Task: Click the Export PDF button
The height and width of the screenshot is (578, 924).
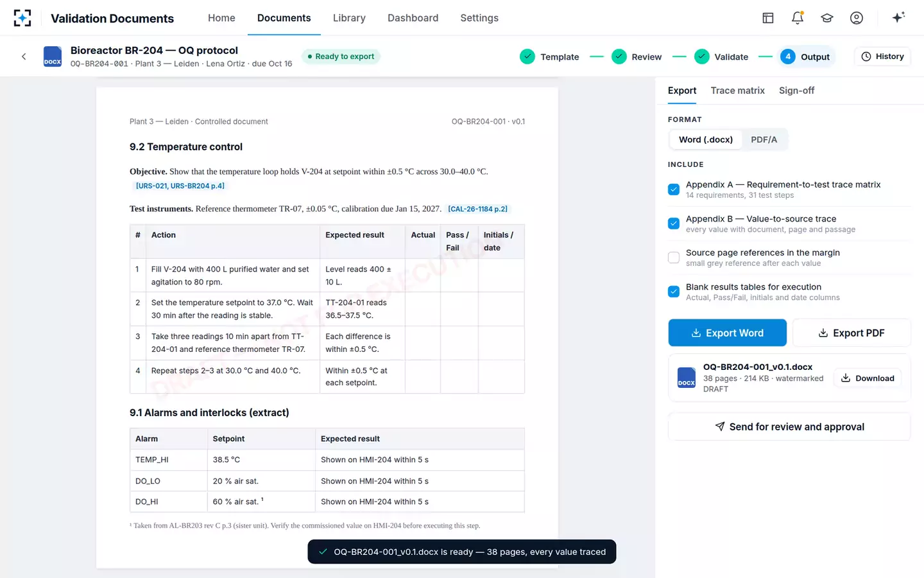Action: [851, 333]
